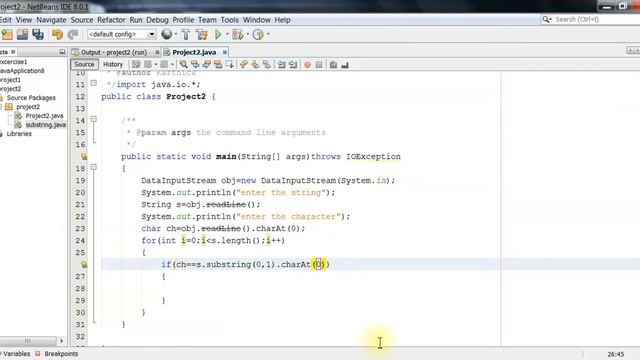
Task: Click the Shift Line Right icon
Action: pos(293,64)
